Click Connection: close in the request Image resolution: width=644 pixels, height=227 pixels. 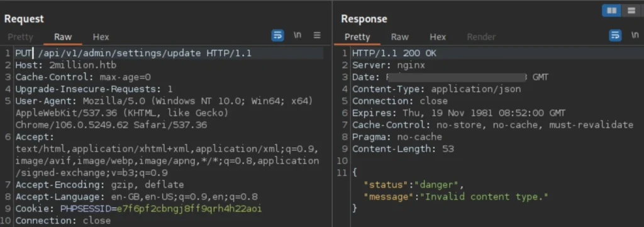(x=63, y=221)
